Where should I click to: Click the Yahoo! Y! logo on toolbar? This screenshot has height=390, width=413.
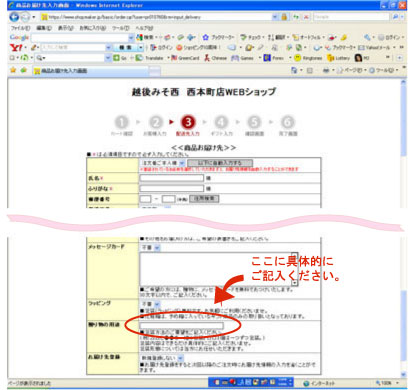(15, 48)
